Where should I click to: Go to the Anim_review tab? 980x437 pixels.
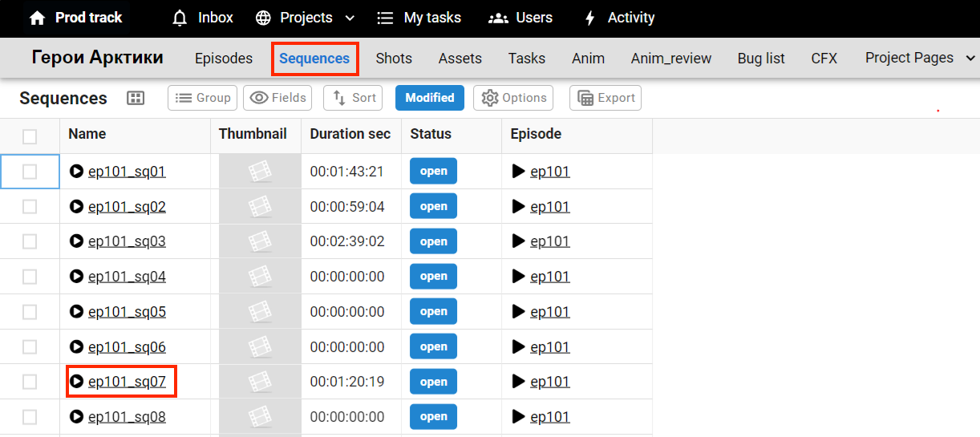click(x=670, y=59)
